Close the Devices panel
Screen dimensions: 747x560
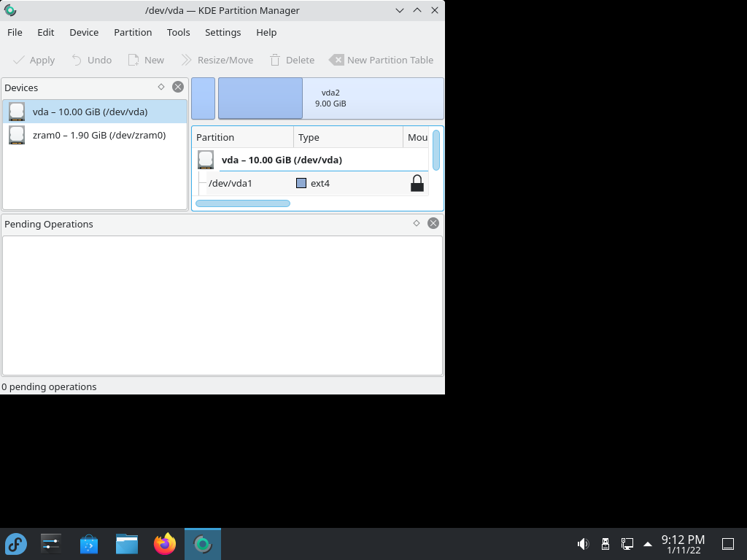(x=178, y=87)
